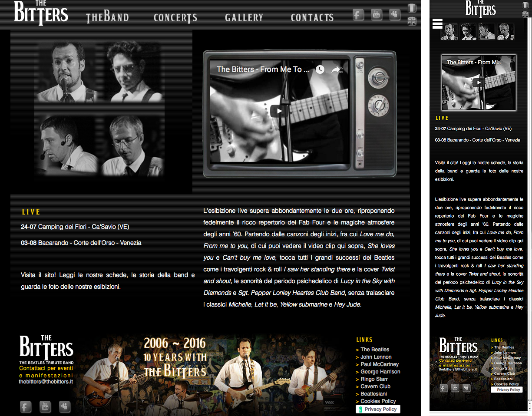The height and width of the screenshot is (416, 532).
Task: Click desktop video title 'The Bitters - From Me To'
Action: coord(263,69)
